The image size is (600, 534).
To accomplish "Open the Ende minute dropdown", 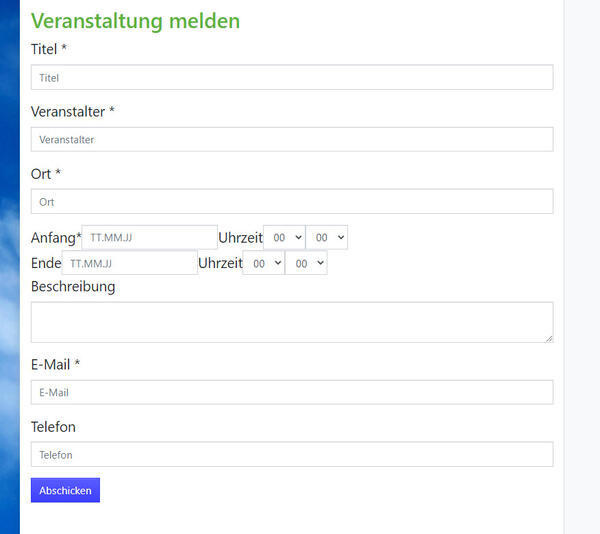I will 306,263.
